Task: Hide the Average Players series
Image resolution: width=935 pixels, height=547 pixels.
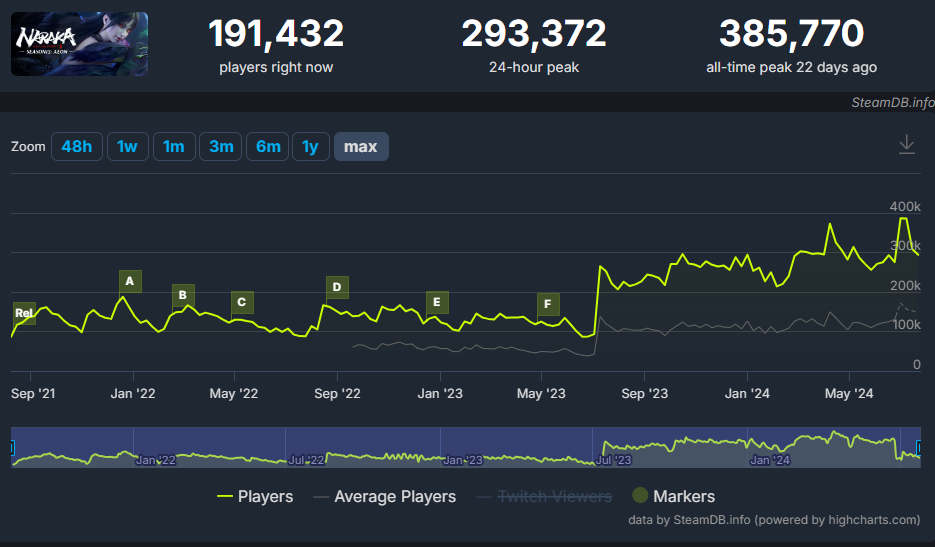Action: pos(384,496)
